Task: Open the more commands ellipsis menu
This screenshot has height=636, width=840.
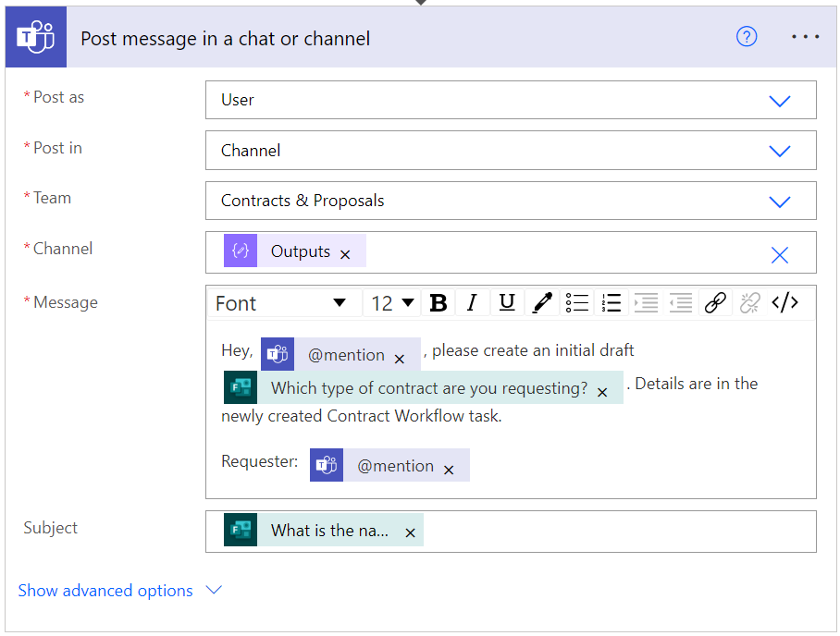Action: click(805, 37)
